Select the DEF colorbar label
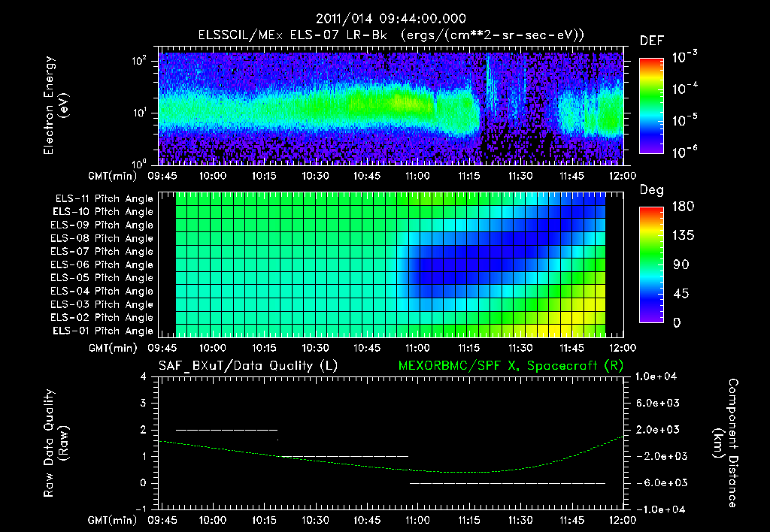770x532 pixels. pyautogui.click(x=651, y=41)
